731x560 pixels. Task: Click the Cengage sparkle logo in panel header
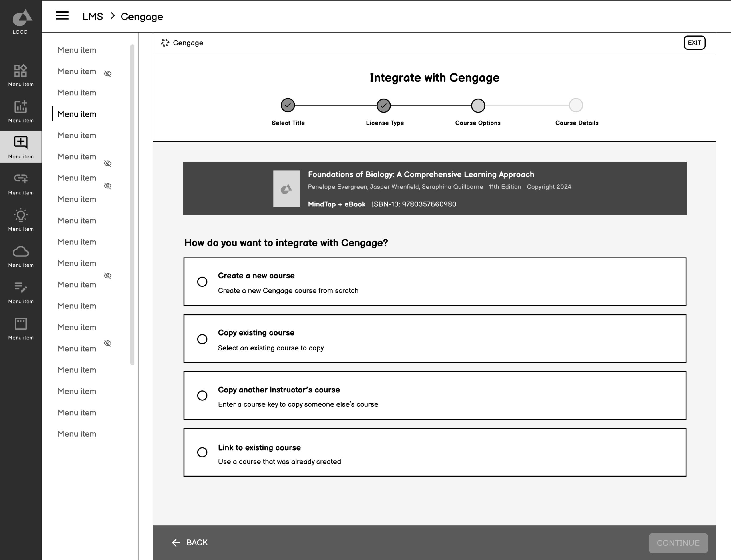(x=165, y=43)
